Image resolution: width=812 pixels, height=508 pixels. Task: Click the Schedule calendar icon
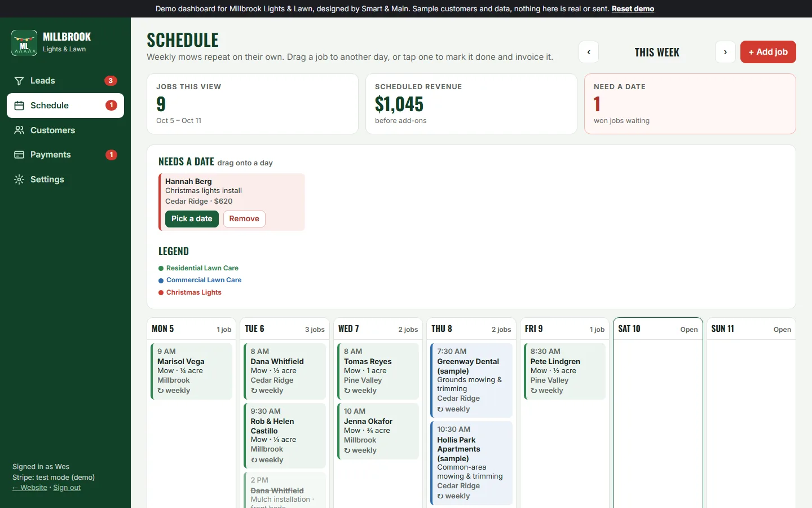coord(19,106)
